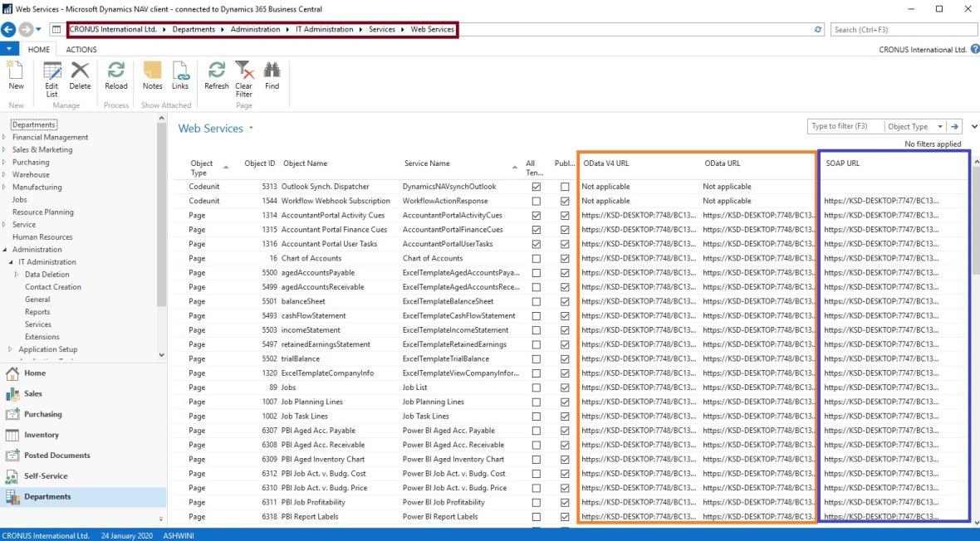Image resolution: width=980 pixels, height=541 pixels.
Task: Click the New ribbon icon
Action: pos(16,75)
